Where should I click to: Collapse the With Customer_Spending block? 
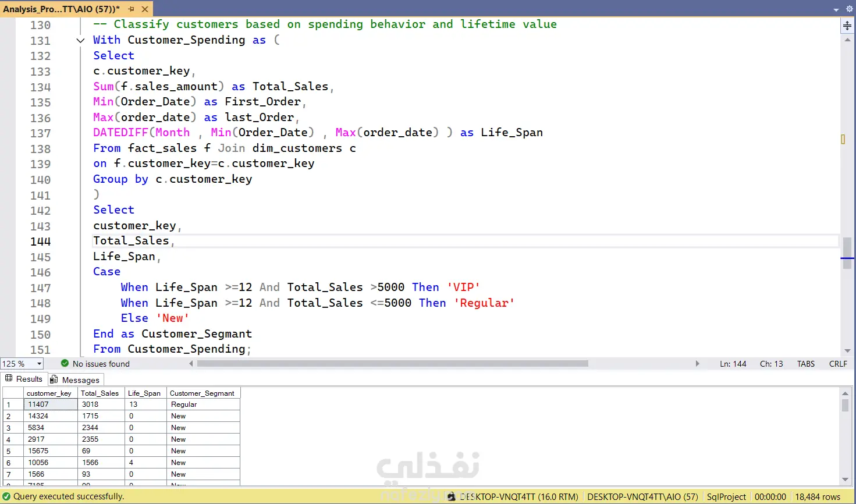(x=80, y=40)
